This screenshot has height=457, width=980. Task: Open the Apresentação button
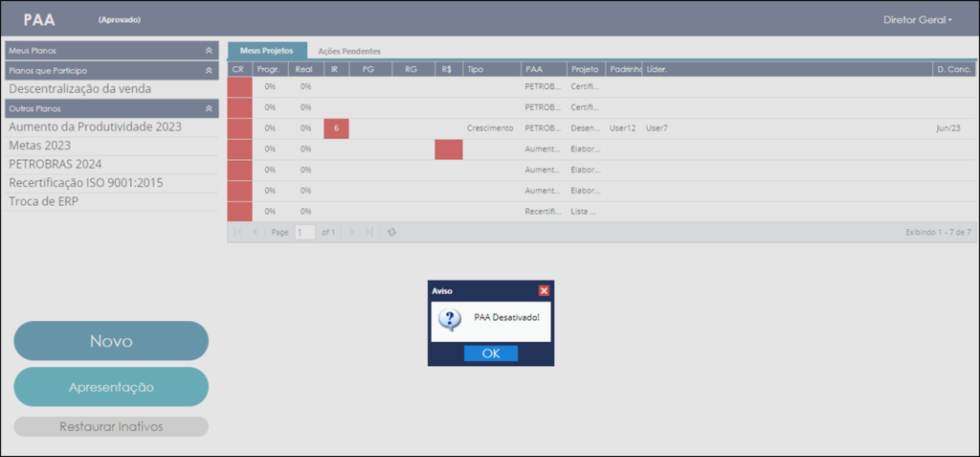111,387
